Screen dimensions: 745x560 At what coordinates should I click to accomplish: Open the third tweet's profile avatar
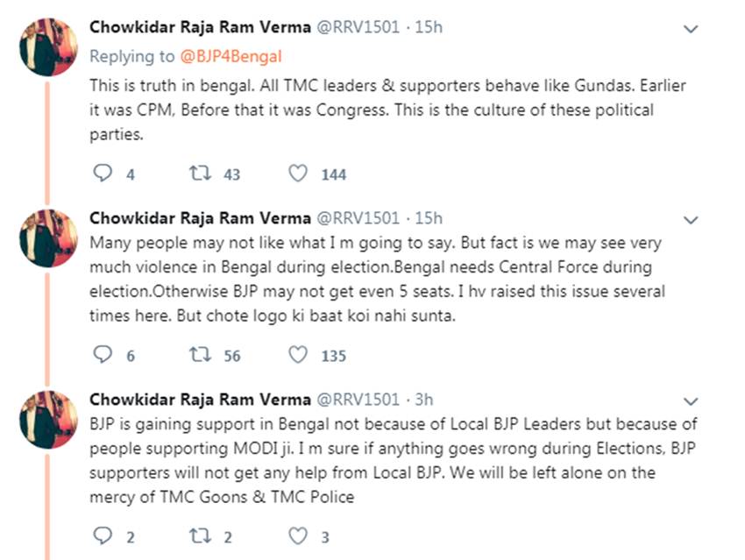click(48, 418)
